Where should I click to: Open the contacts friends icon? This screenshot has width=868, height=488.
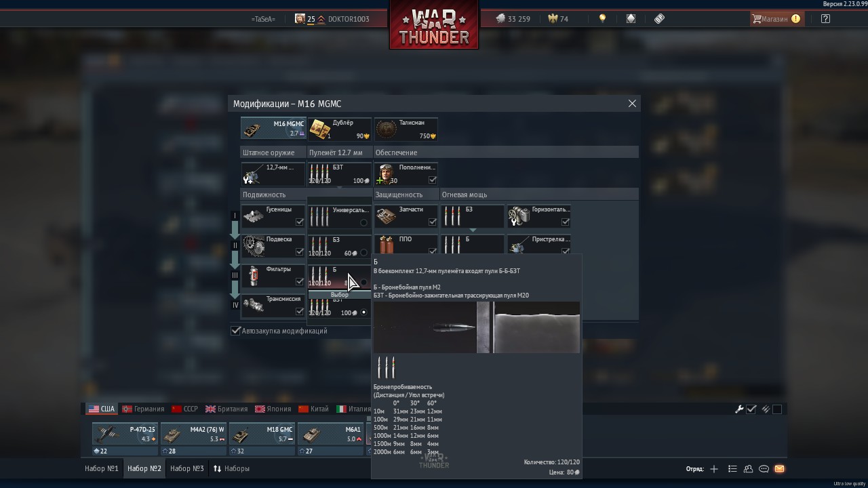748,468
